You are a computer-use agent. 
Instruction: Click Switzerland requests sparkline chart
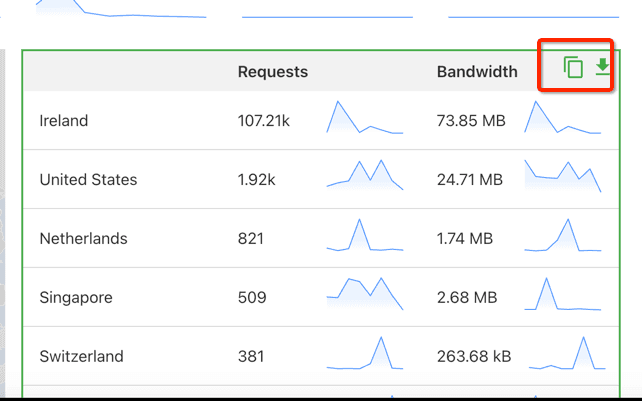pos(364,354)
